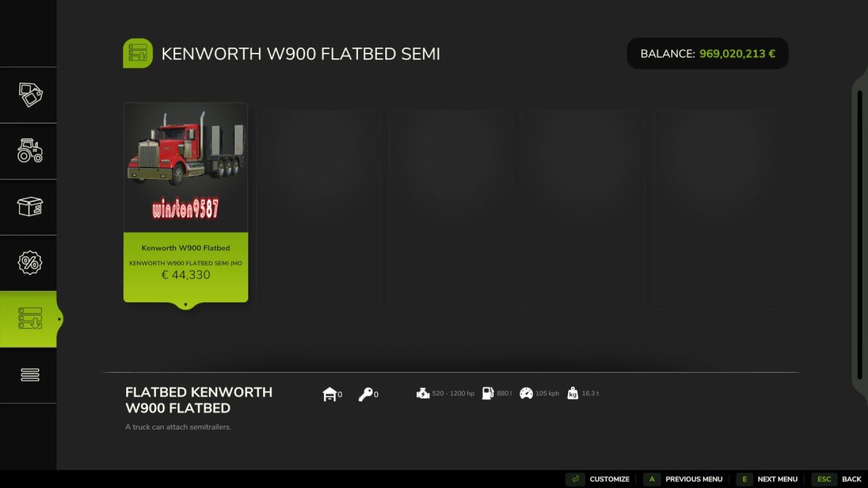The image size is (868, 488).
Task: Open the Customize option in the bottom bar
Action: (x=608, y=479)
